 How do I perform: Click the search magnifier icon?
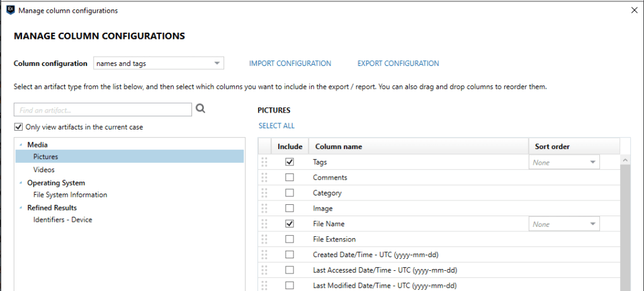[x=201, y=109]
